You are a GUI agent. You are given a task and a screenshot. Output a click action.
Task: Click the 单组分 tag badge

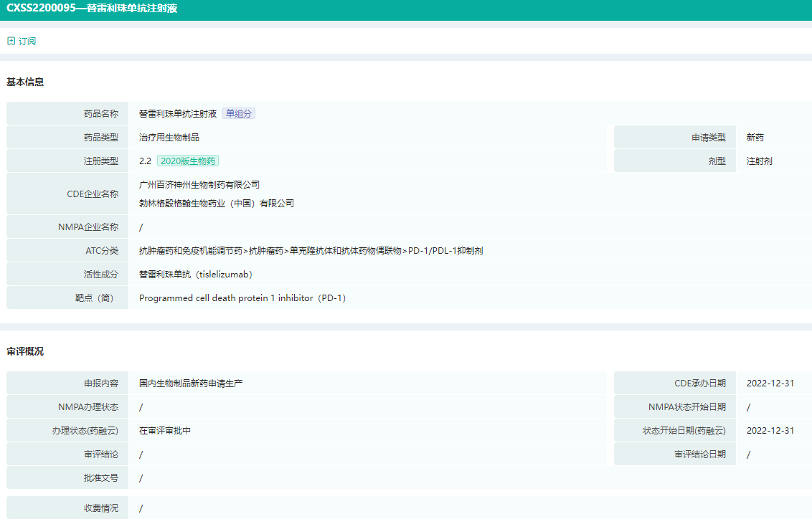point(239,113)
